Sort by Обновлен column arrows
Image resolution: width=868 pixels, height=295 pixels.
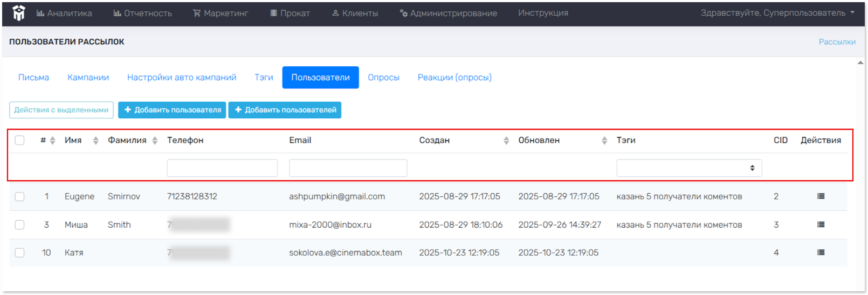point(604,140)
